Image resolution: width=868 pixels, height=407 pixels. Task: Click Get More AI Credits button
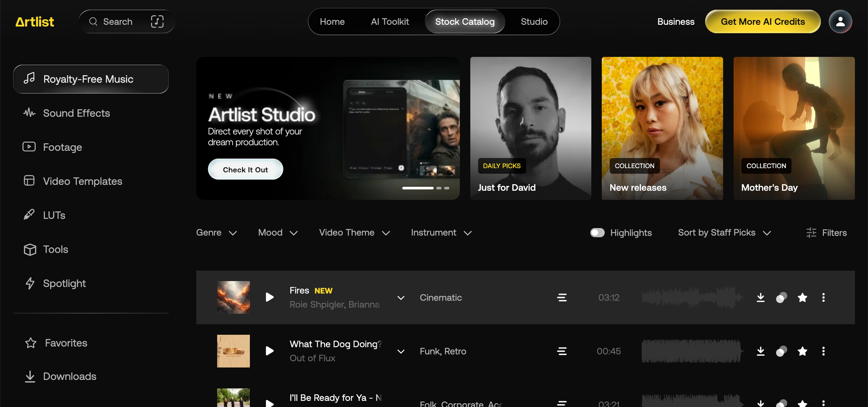pyautogui.click(x=763, y=22)
